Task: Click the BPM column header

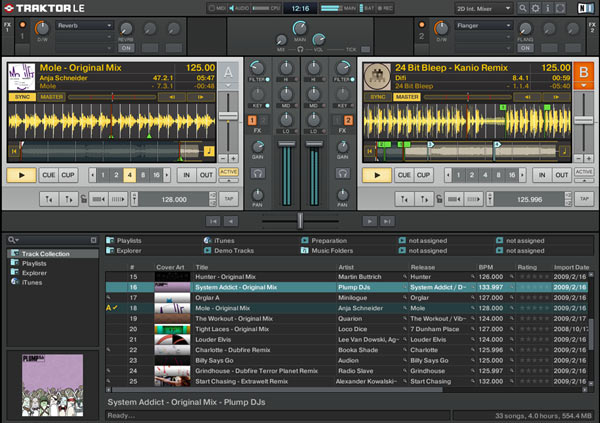Action: [486, 267]
